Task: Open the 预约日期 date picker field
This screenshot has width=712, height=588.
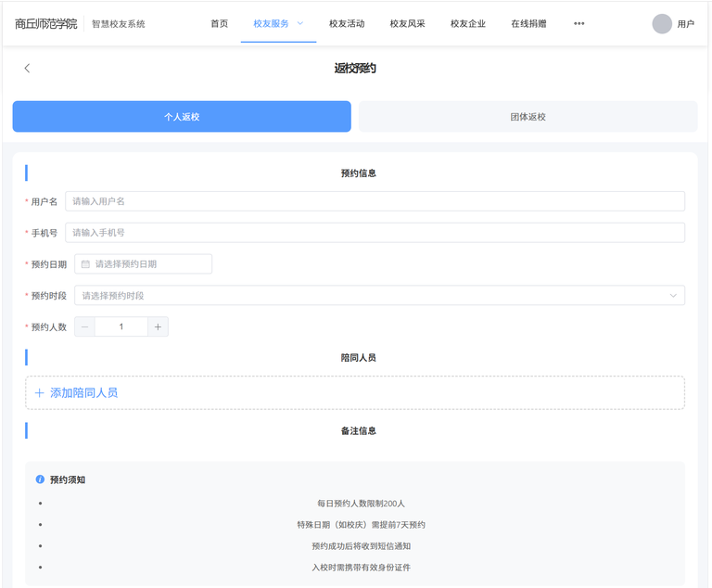Action: coord(143,264)
